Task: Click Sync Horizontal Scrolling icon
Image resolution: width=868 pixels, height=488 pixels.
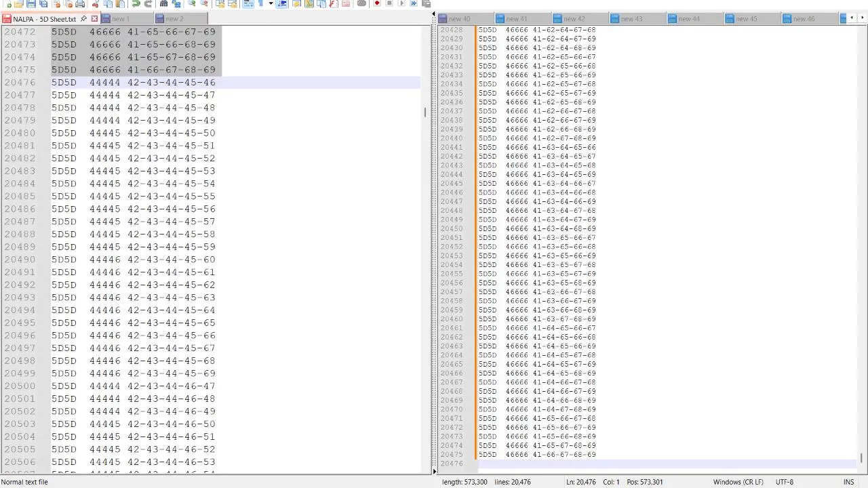Action: click(x=233, y=3)
